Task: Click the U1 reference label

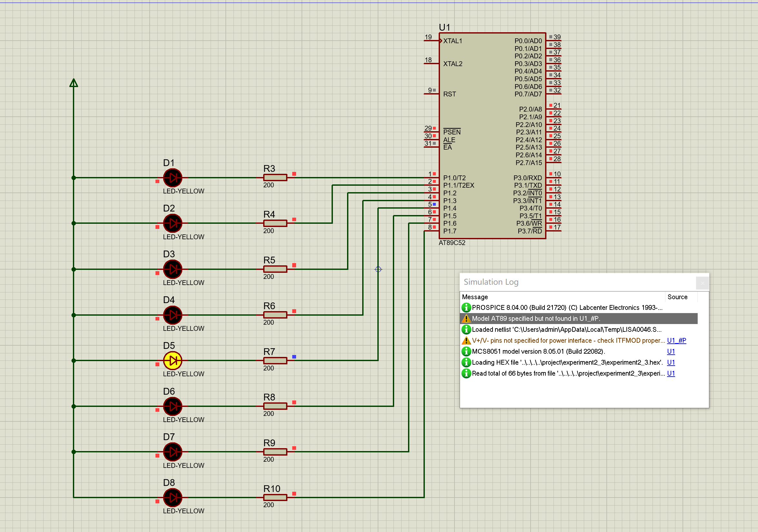Action: [444, 27]
